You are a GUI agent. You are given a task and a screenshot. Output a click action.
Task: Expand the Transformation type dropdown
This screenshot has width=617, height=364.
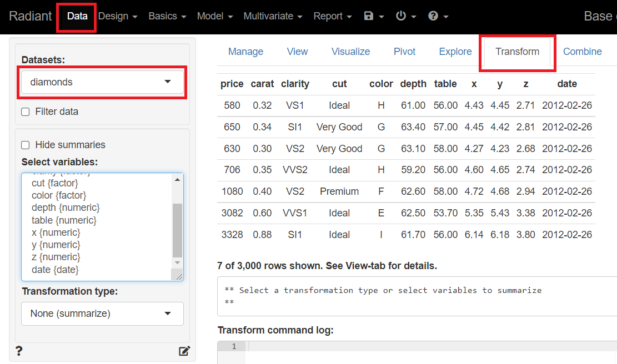coord(102,314)
